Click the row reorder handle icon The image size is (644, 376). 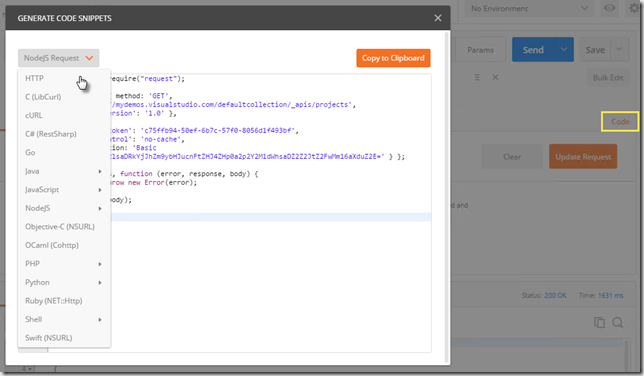pyautogui.click(x=477, y=77)
